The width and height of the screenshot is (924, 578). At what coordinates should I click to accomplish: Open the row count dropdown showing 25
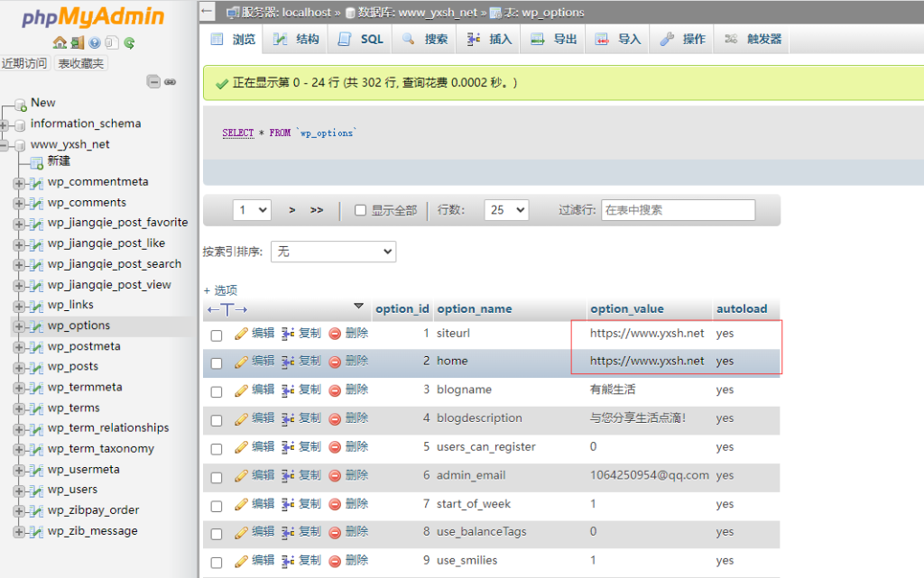(x=505, y=210)
